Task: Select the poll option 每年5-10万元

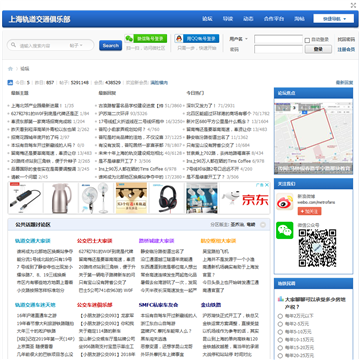Action: [x=280, y=332]
